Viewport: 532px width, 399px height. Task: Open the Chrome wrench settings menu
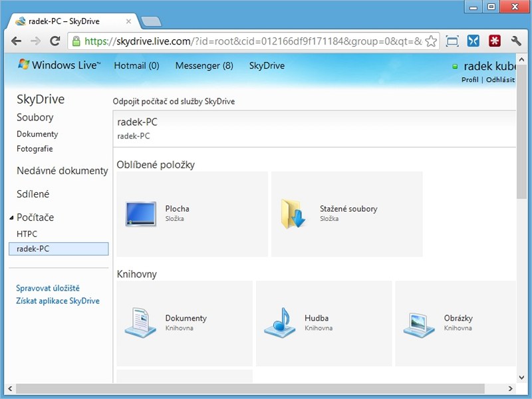tap(515, 41)
